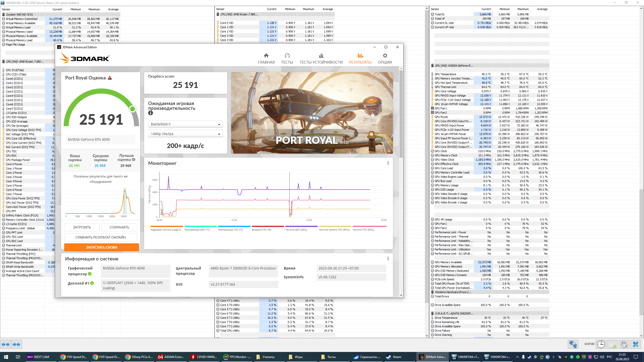Start sensor logging with the sheet-plus icon
Image resolution: width=644 pixels, height=362 pixels.
click(x=613, y=344)
